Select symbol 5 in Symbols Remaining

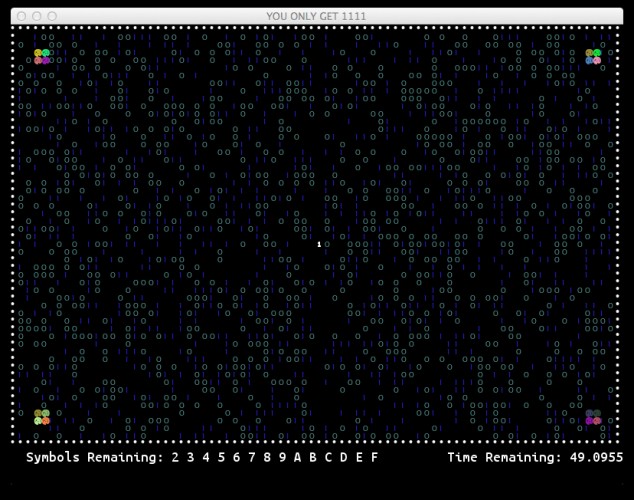(x=221, y=457)
